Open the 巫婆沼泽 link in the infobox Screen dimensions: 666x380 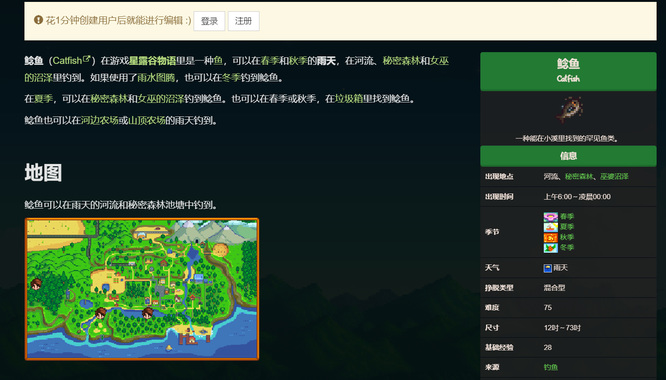click(614, 177)
